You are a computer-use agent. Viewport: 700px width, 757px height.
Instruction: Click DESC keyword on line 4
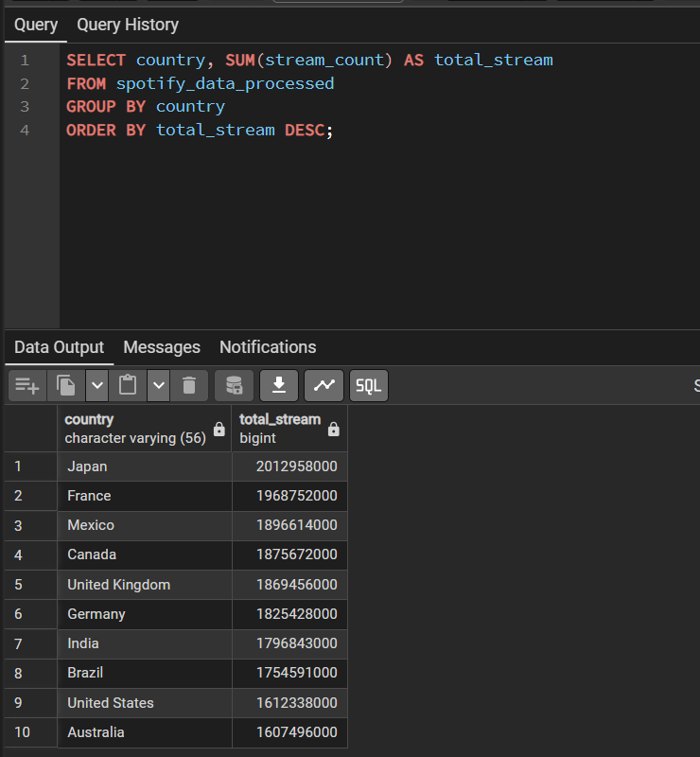305,131
